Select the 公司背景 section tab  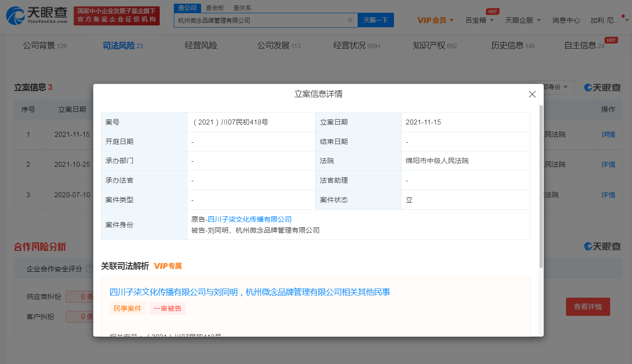tap(45, 45)
